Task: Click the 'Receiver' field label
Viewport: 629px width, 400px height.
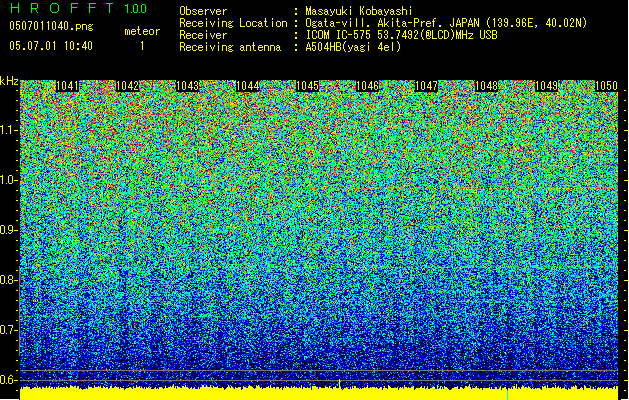Action: tap(203, 35)
